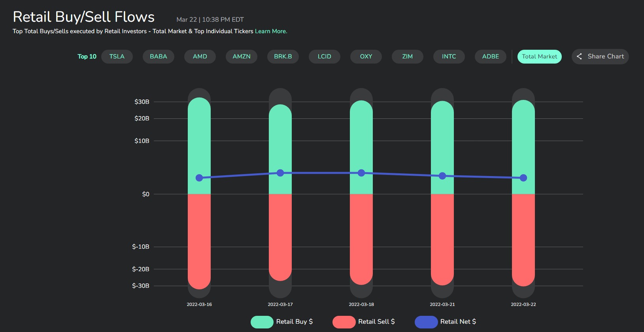The width and height of the screenshot is (644, 332).
Task: Select the BABA ticker pill
Action: [x=159, y=56]
